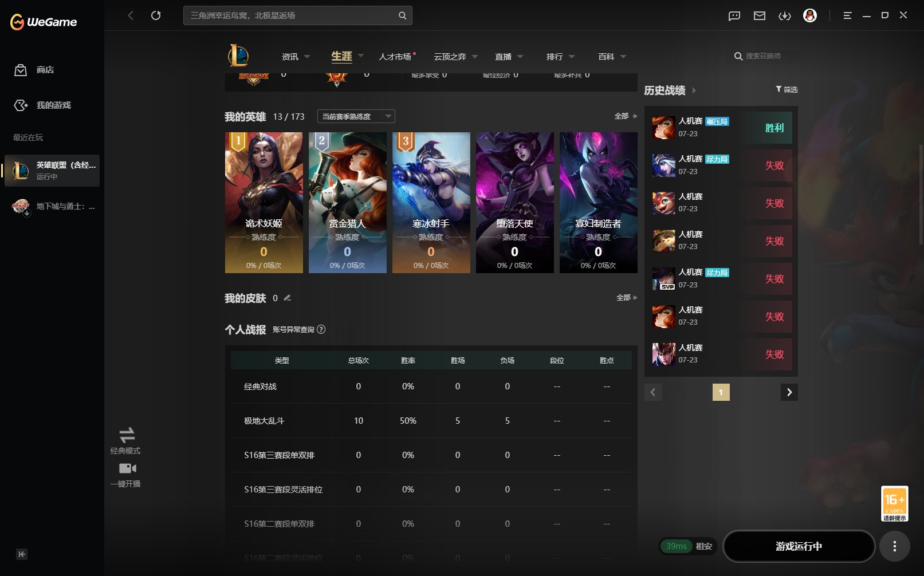Image resolution: width=924 pixels, height=576 pixels.
Task: Open the 当前赛季熟练度 dropdown
Action: coord(356,116)
